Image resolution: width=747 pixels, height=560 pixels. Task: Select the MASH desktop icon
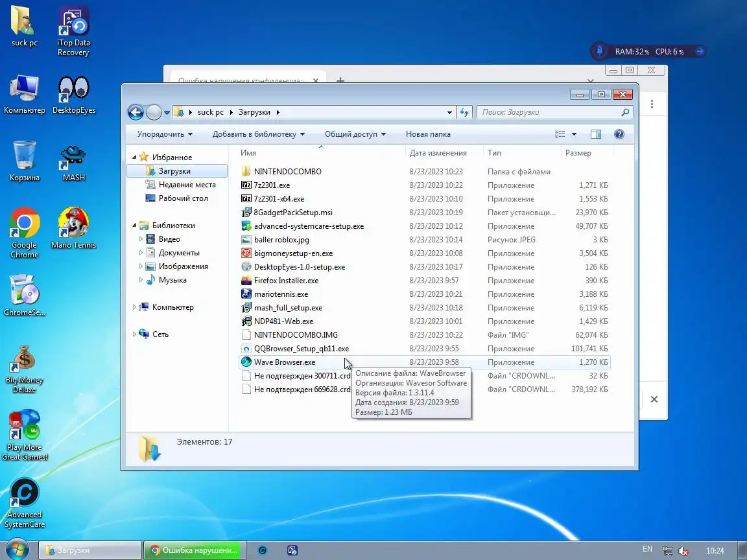73,163
